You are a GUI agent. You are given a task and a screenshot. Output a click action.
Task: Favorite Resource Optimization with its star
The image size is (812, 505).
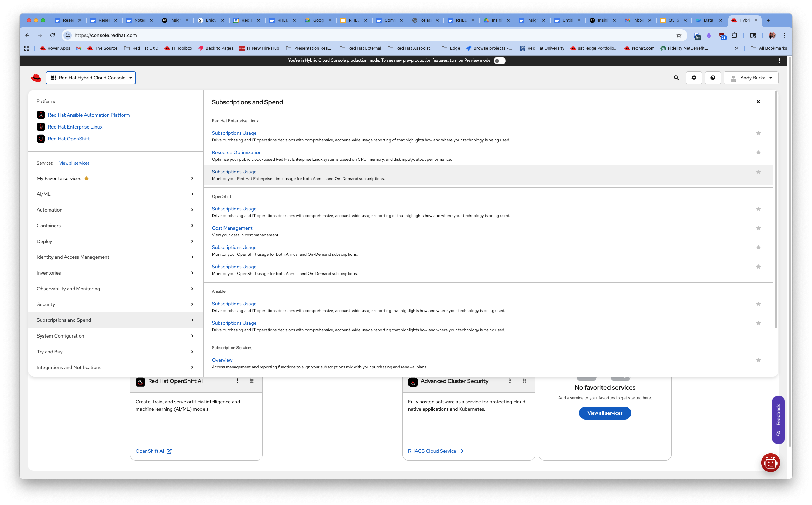758,152
